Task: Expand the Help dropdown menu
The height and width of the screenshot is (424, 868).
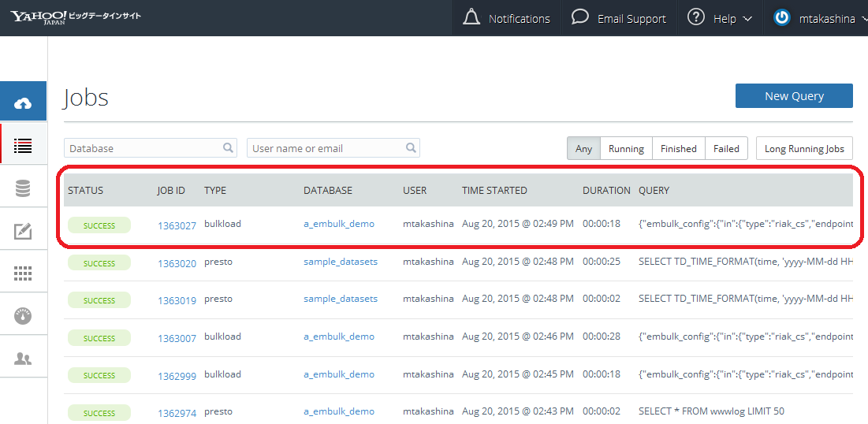Action: point(747,20)
